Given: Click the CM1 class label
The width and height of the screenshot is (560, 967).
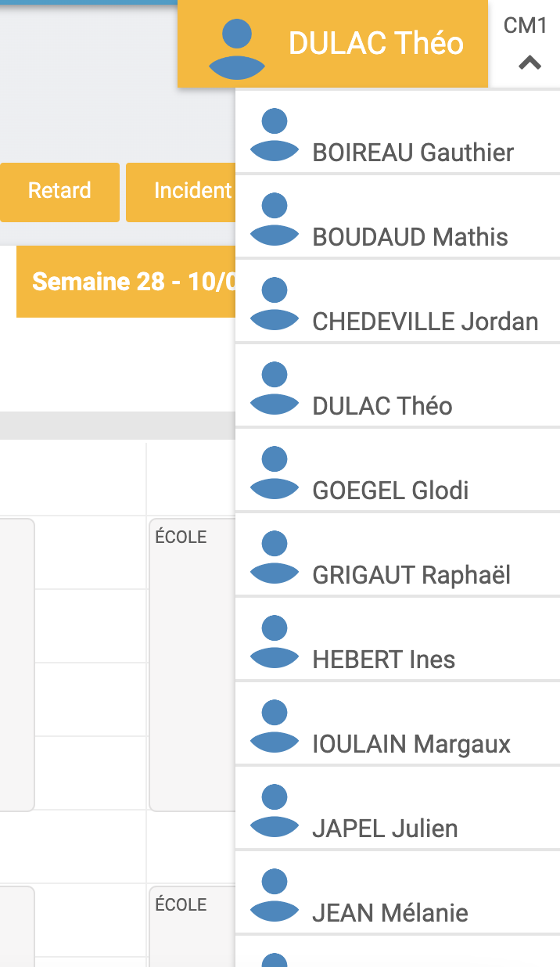Looking at the screenshot, I should tap(525, 26).
